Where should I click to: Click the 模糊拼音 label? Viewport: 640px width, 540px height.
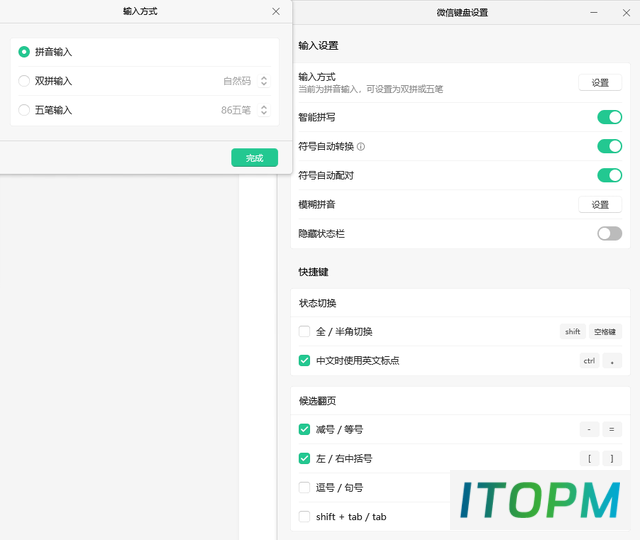pos(317,204)
